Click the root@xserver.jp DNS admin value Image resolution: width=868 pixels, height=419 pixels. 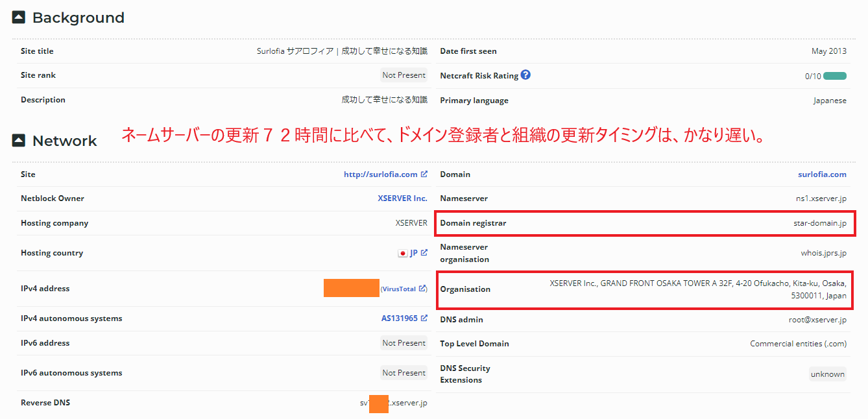point(813,320)
